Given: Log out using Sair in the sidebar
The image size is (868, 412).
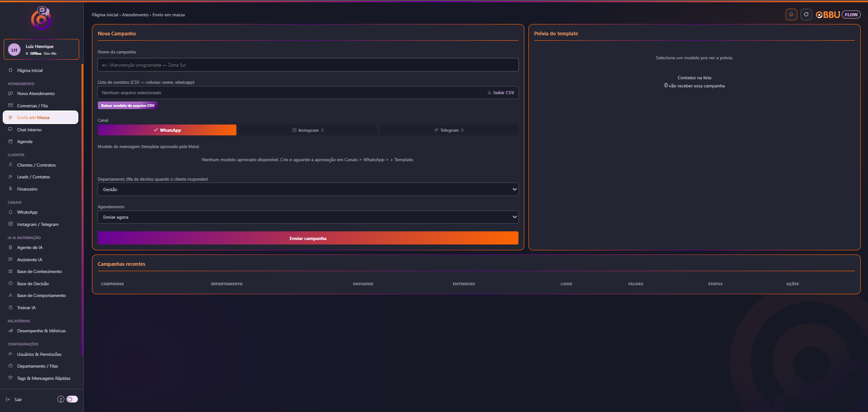Looking at the screenshot, I should [14, 399].
